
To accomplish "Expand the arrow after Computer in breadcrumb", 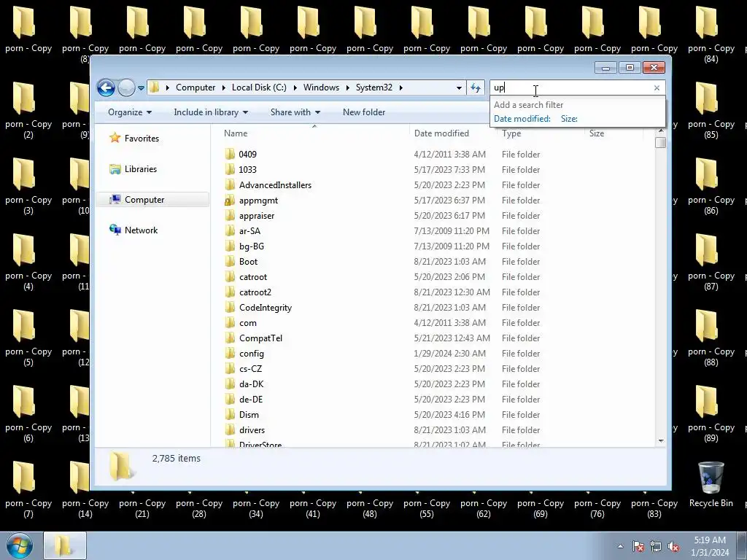I will 224,87.
